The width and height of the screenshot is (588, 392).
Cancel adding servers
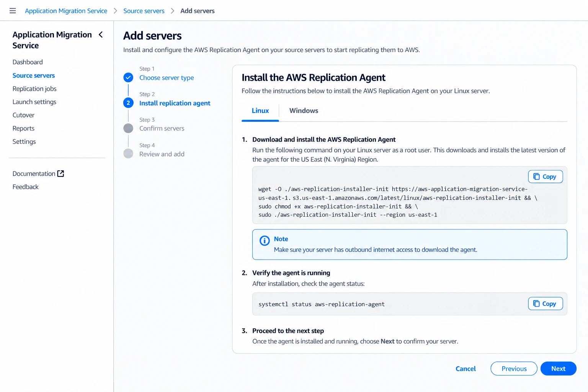pyautogui.click(x=465, y=369)
